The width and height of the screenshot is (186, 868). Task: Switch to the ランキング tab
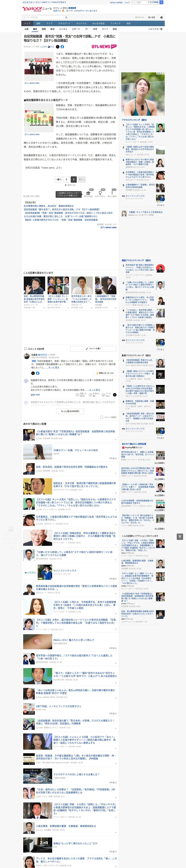[x=115, y=24]
